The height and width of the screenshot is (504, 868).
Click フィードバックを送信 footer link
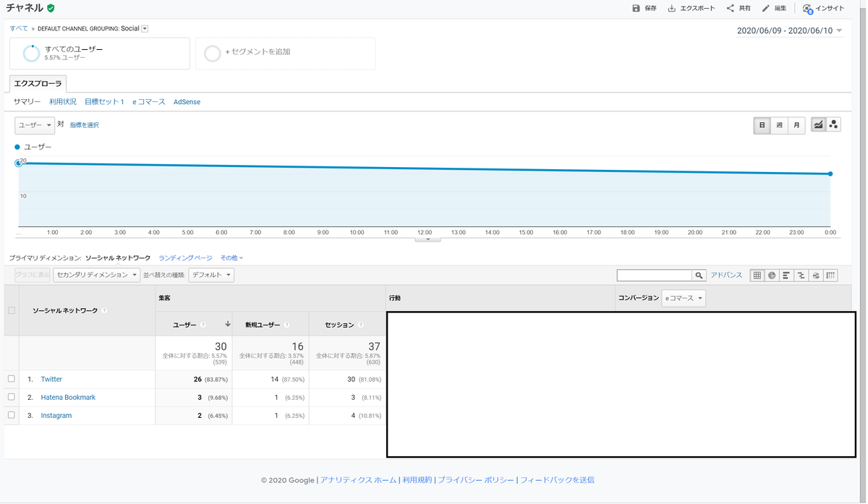click(x=557, y=480)
